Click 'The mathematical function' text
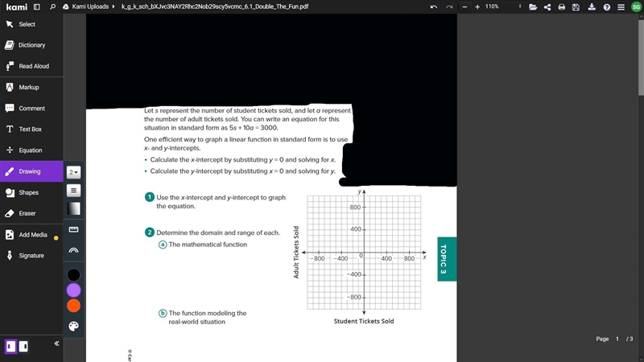This screenshot has height=362, width=644. pos(208,245)
